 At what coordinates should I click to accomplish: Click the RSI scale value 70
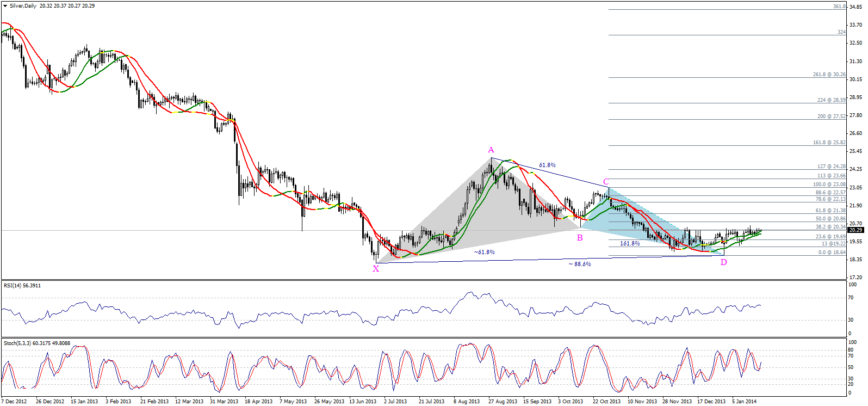click(x=851, y=298)
